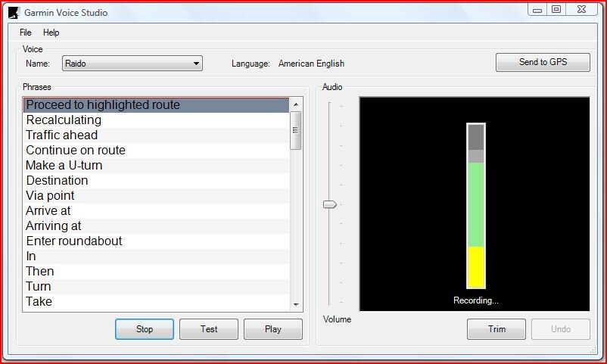
Task: Click the recording level meter
Action: (476, 206)
